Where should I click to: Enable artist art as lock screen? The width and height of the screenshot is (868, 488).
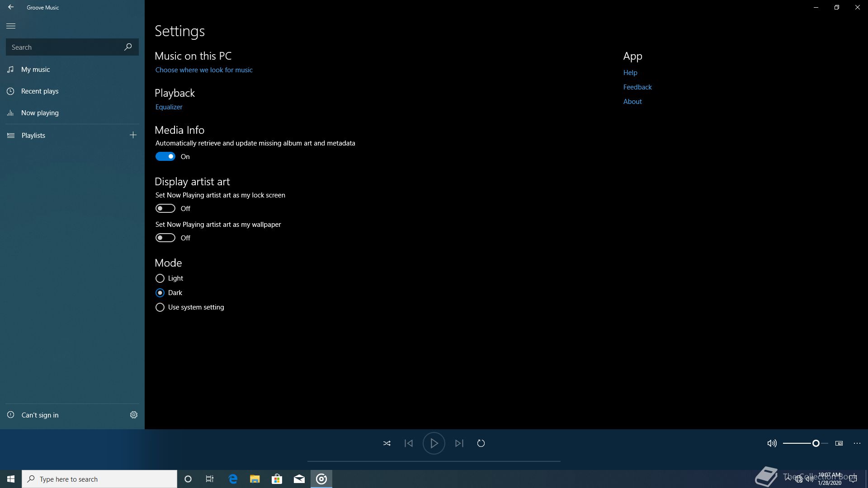pyautogui.click(x=165, y=208)
